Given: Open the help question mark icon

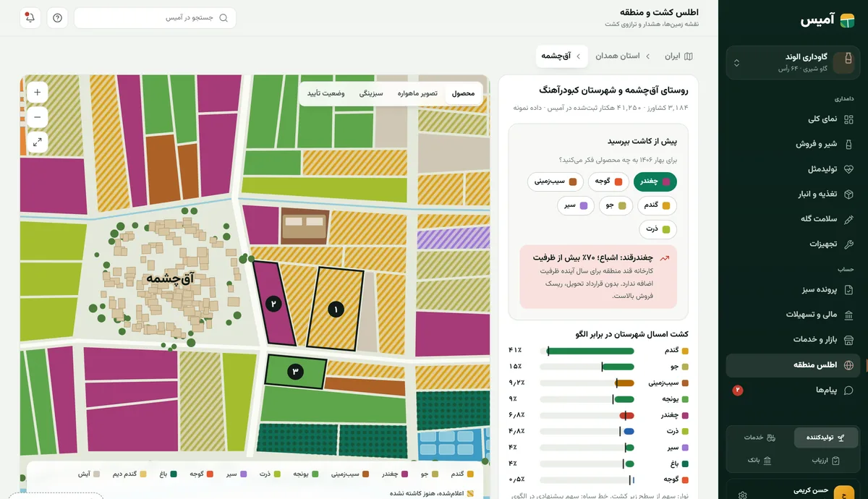Looking at the screenshot, I should tap(58, 18).
